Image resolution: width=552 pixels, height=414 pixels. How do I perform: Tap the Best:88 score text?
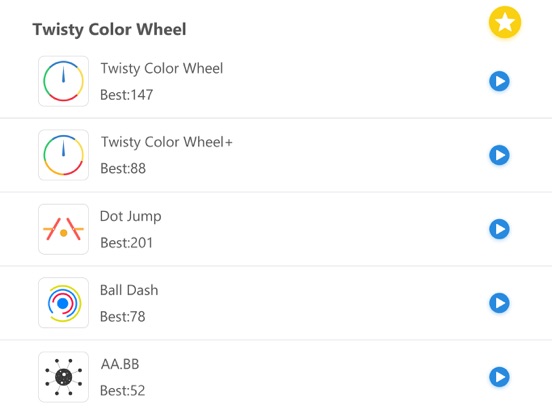(123, 169)
